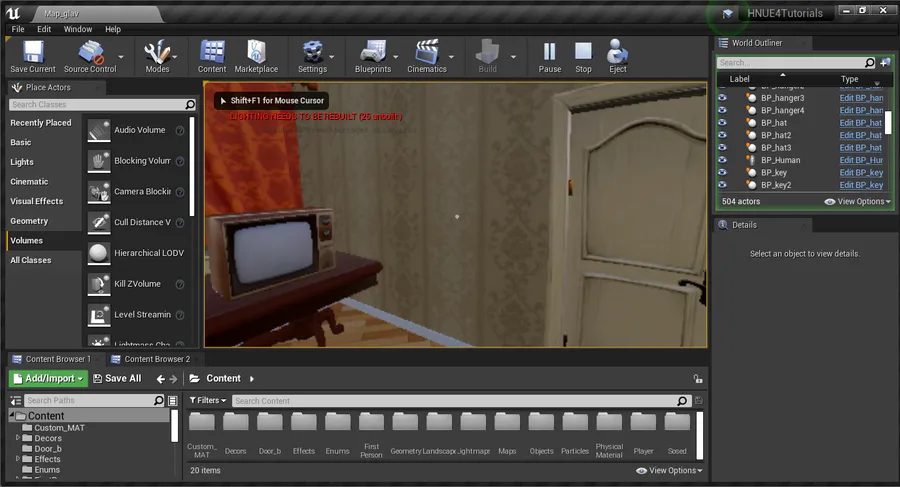
Task: Open the Filters dropdown in Content Browser
Action: tap(208, 401)
